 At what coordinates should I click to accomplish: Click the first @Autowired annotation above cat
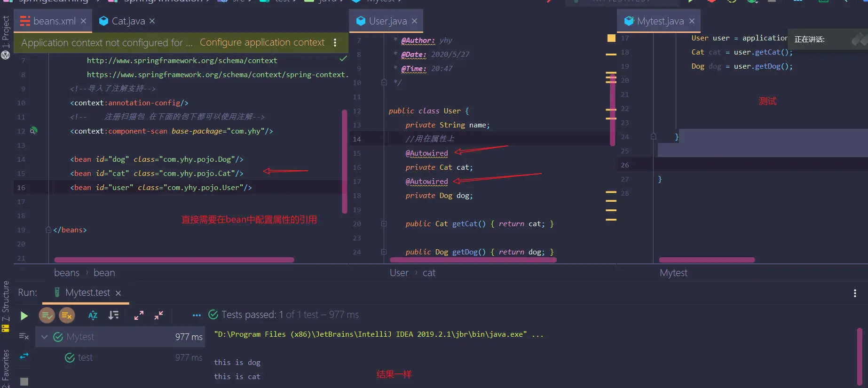coord(426,153)
